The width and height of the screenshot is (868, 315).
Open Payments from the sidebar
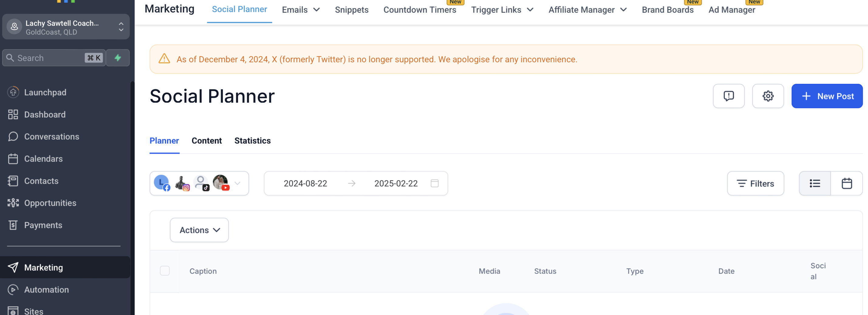tap(43, 225)
